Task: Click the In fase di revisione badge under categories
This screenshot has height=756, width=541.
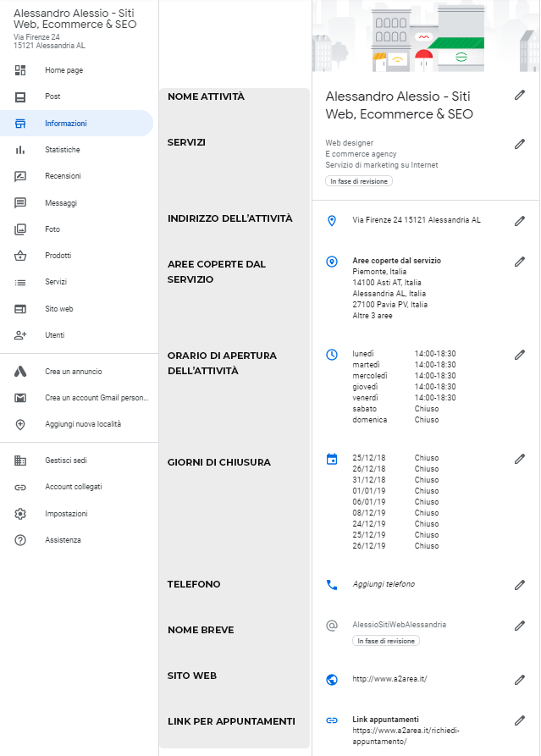Action: click(359, 181)
